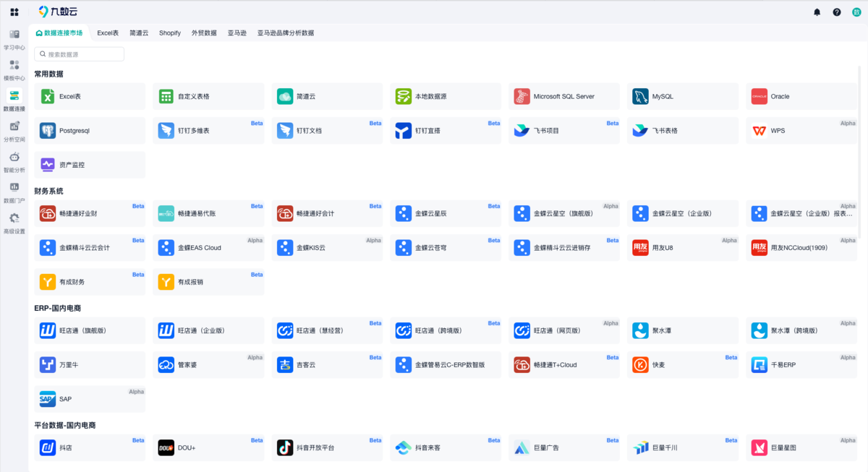Image resolution: width=868 pixels, height=472 pixels.
Task: Open the 外贸数据 tab
Action: tap(204, 33)
